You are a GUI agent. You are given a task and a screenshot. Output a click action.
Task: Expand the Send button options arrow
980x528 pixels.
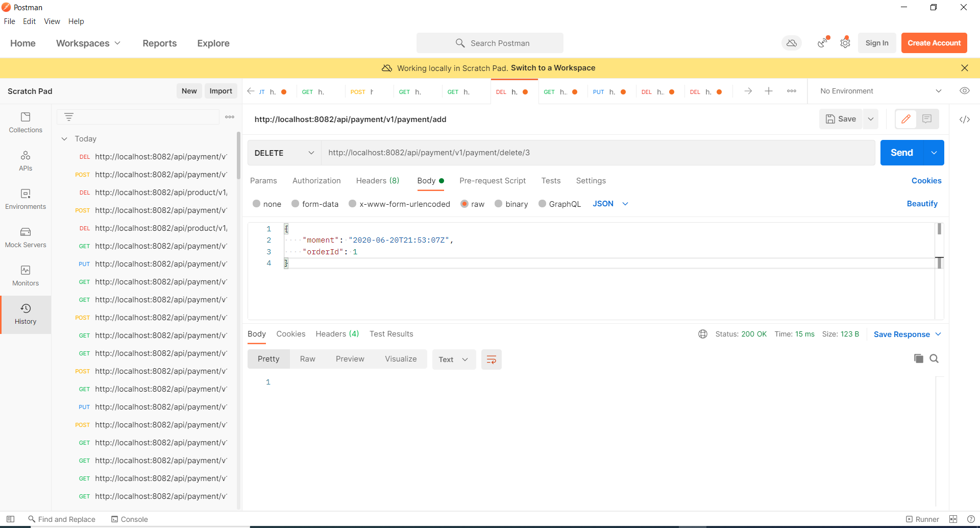point(934,153)
